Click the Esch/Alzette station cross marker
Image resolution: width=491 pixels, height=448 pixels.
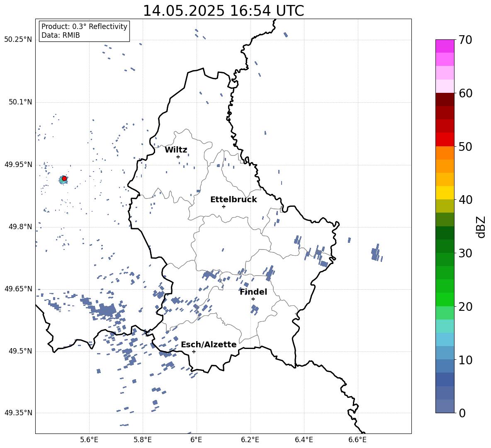pos(194,351)
